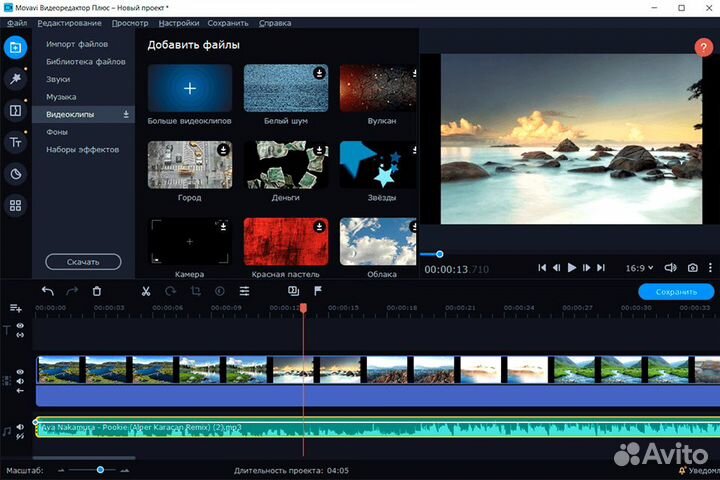This screenshot has height=480, width=720.
Task: Take a snapshot with camera icon
Action: click(692, 268)
